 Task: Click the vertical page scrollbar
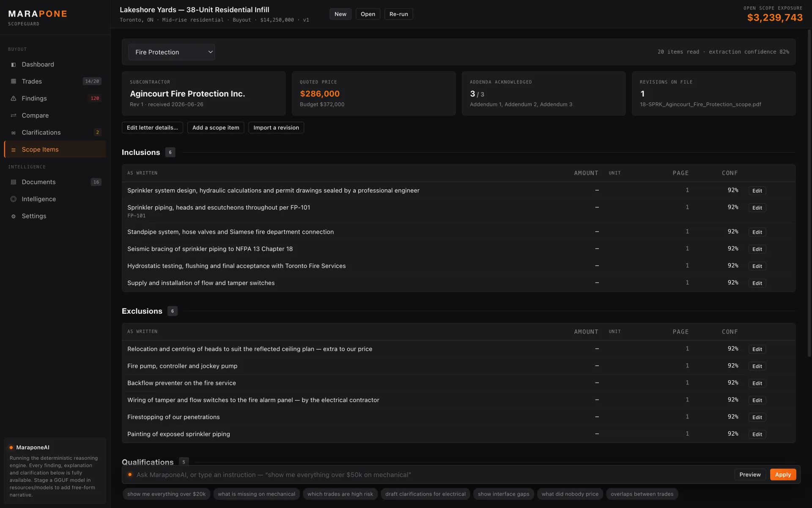809,193
